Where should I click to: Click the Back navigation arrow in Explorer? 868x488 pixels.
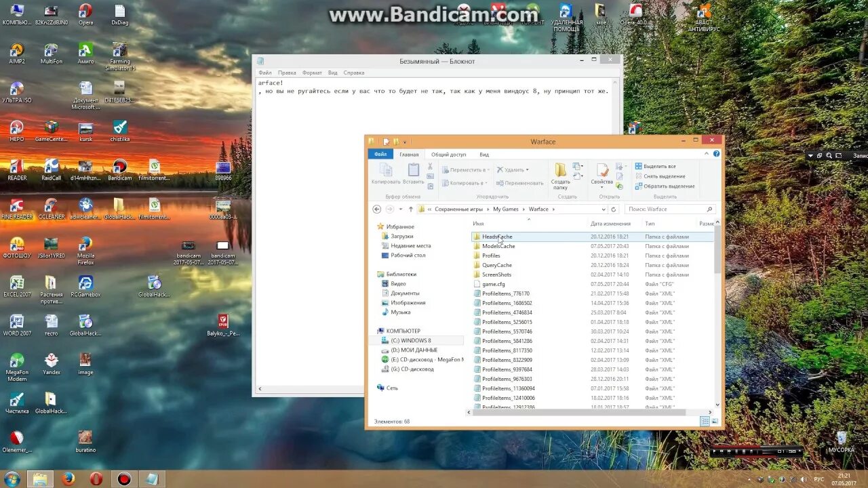tap(377, 209)
